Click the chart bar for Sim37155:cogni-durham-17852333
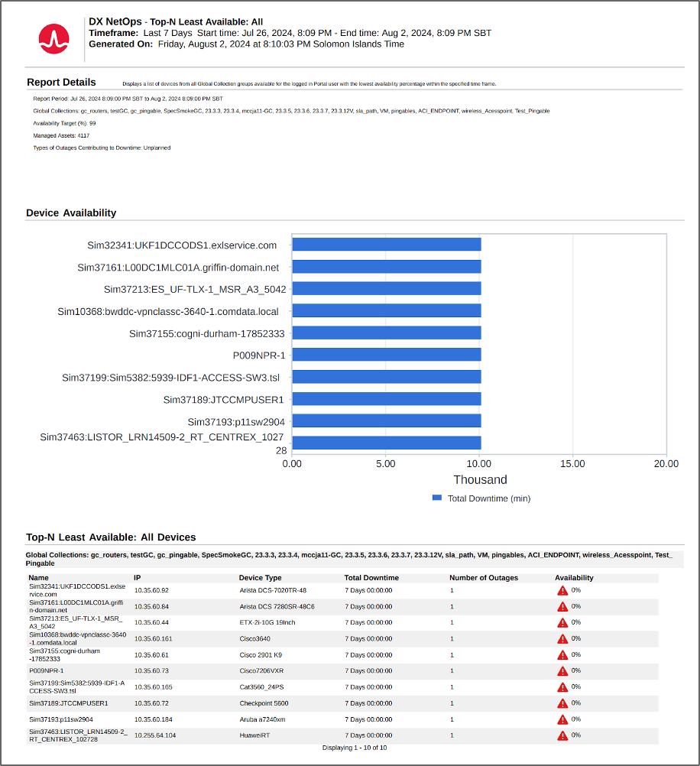 click(x=386, y=333)
